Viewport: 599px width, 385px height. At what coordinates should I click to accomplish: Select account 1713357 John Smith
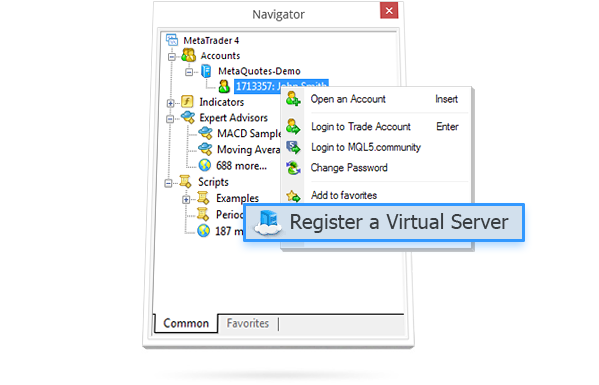(x=281, y=86)
